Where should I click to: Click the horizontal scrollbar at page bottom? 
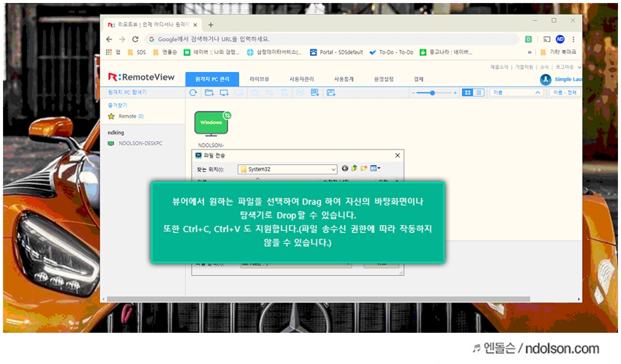pos(318,299)
